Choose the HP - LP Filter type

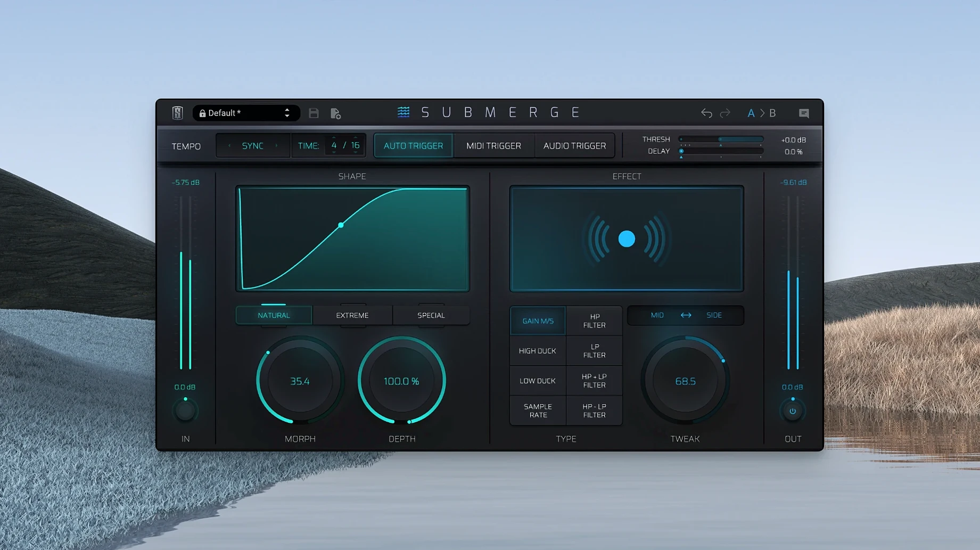[594, 411]
